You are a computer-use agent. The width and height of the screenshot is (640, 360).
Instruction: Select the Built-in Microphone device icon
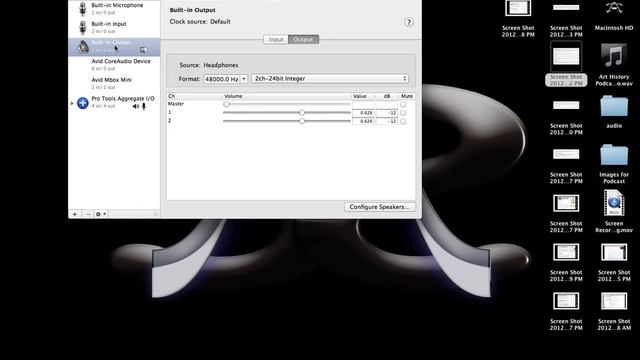click(82, 9)
